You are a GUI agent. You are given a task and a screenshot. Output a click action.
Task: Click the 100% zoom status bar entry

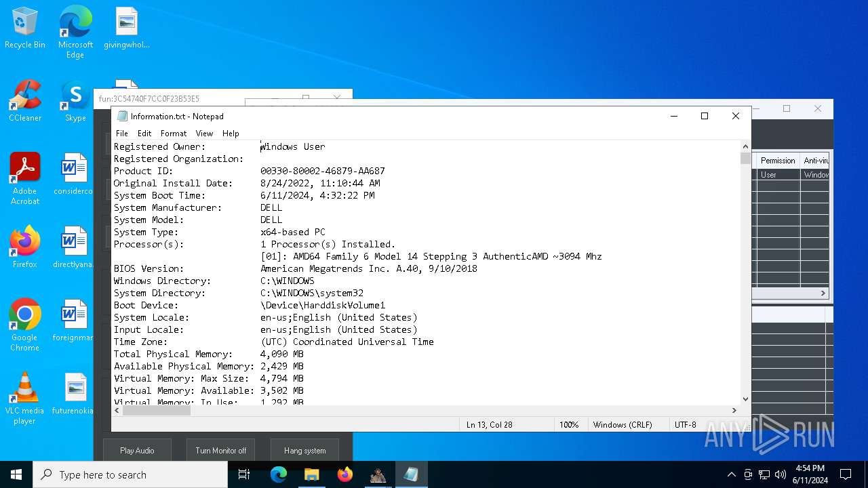(569, 424)
